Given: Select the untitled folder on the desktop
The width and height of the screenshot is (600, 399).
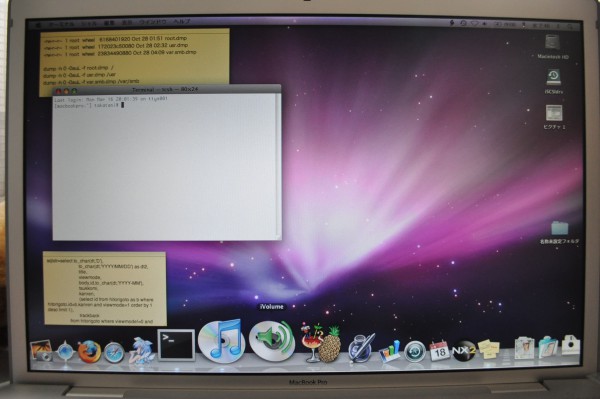Looking at the screenshot, I should [x=559, y=232].
